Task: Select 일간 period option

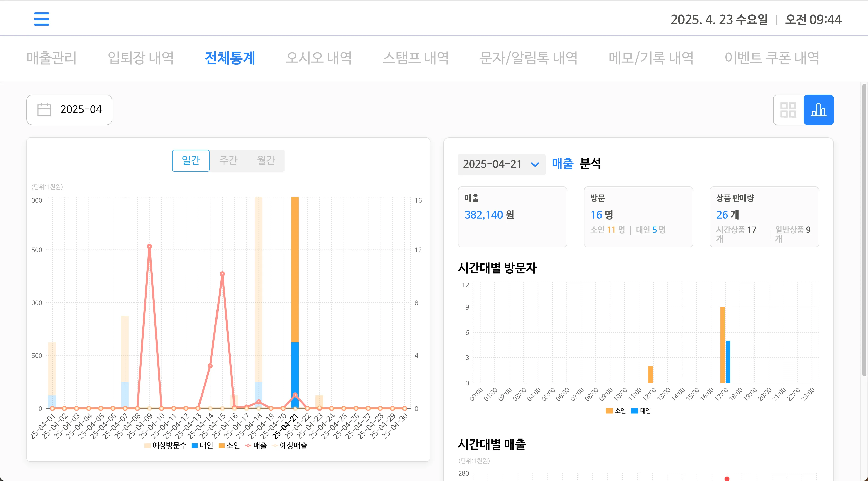Action: coord(191,160)
